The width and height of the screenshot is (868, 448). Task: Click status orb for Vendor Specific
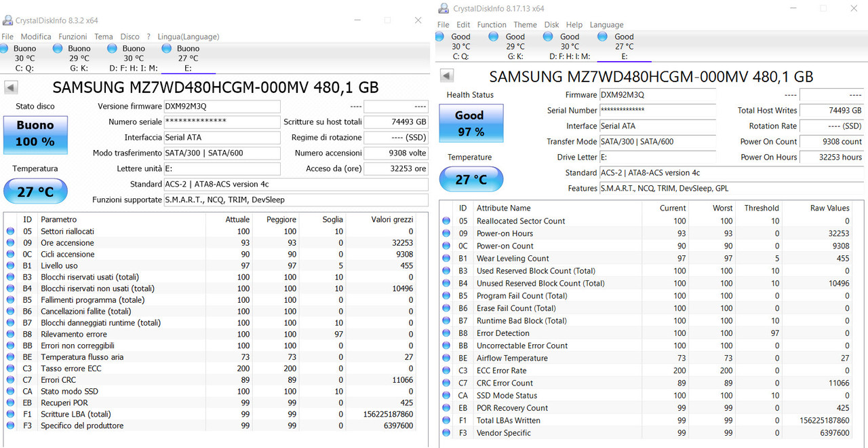click(446, 432)
